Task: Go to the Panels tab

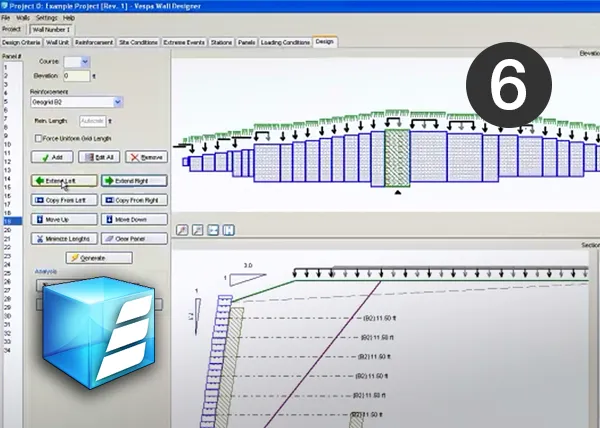Action: pos(246,42)
